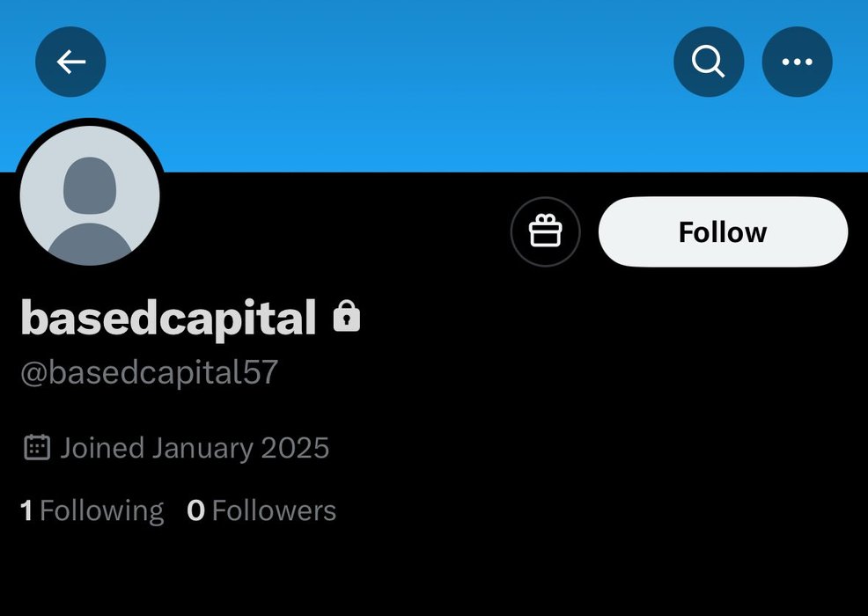Viewport: 868px width, 616px height.
Task: Click the Joined January 2025 text
Action: (195, 448)
